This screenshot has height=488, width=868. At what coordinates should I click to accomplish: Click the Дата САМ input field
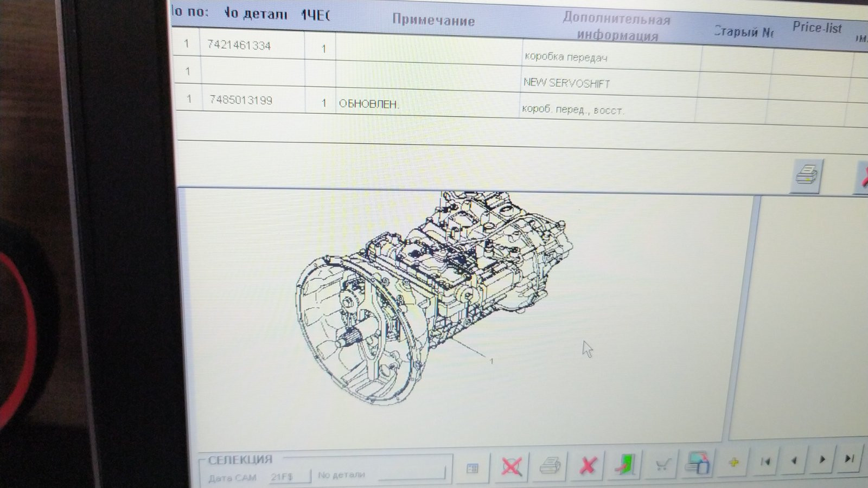tap(289, 477)
